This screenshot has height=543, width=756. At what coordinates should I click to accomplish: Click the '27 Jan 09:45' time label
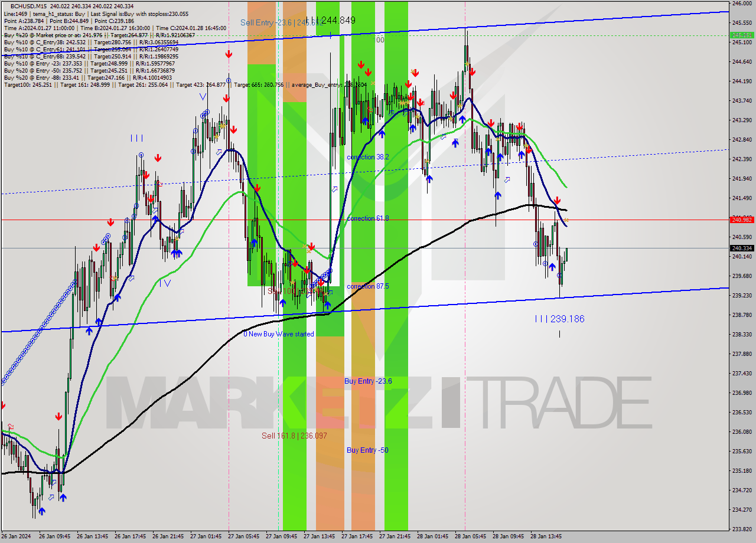[282, 537]
